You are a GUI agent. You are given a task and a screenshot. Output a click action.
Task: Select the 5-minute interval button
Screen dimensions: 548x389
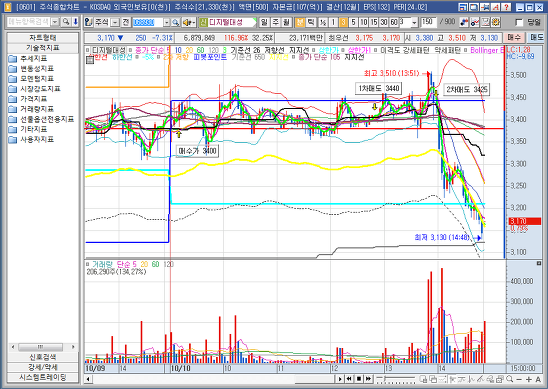point(353,22)
